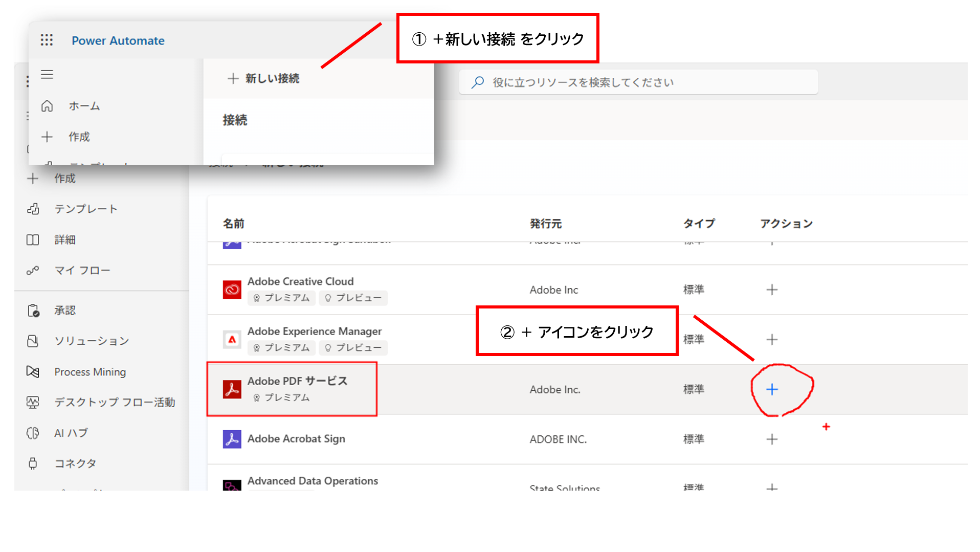Go to ホーム in the zoomed panel

pyautogui.click(x=84, y=106)
